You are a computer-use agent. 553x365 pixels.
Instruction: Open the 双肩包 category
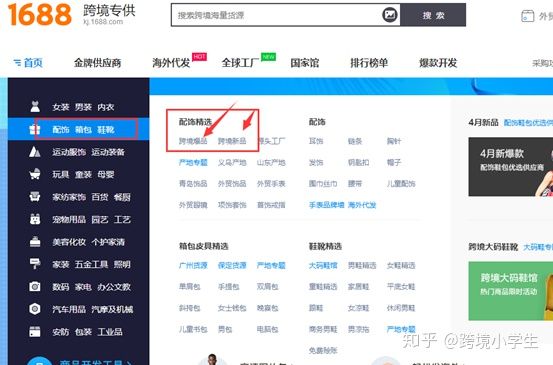pyautogui.click(x=267, y=287)
